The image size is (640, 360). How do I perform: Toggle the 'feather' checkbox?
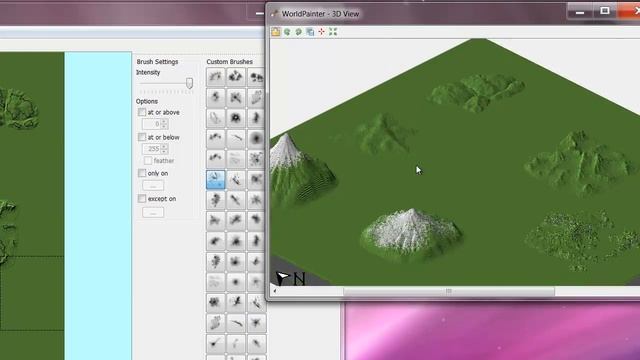148,160
